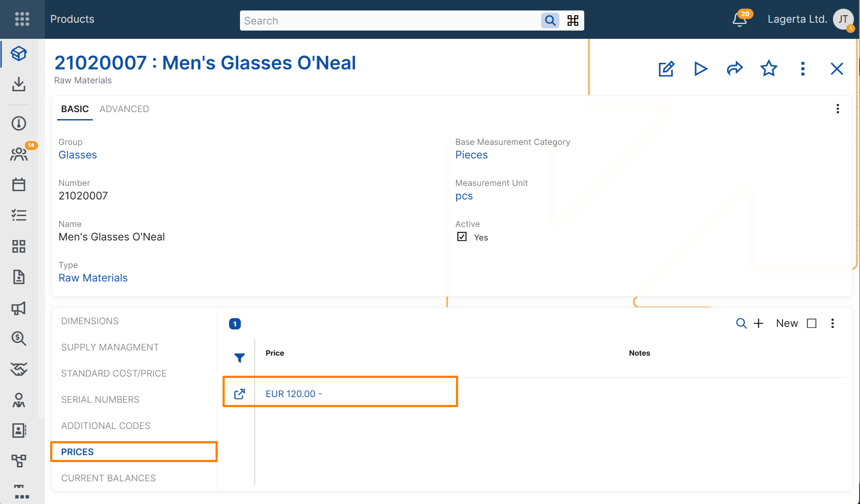The height and width of the screenshot is (504, 860).
Task: Open the Products cube sidebar icon
Action: [x=19, y=54]
